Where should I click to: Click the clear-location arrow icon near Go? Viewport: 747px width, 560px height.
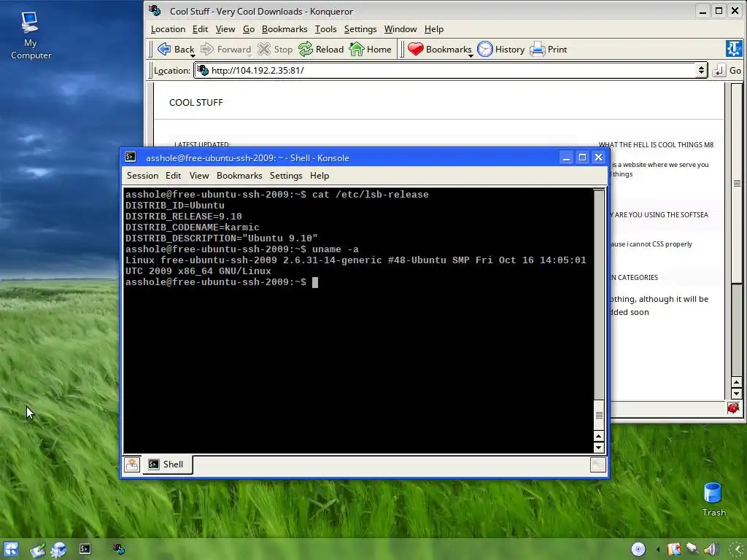coord(718,71)
